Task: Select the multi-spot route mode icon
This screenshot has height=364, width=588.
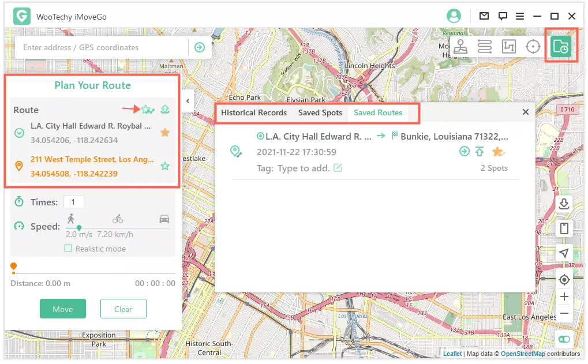Action: [509, 47]
